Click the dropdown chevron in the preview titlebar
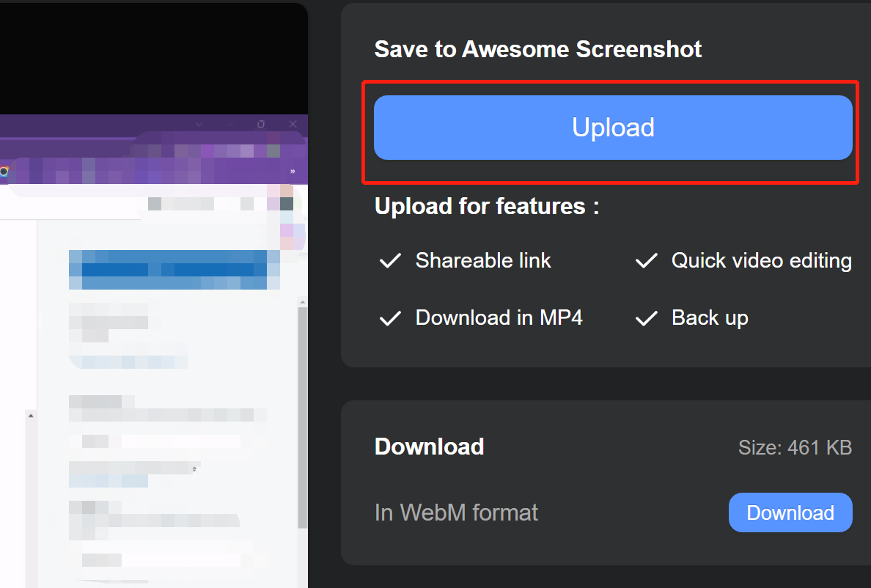The image size is (871, 588). [199, 125]
